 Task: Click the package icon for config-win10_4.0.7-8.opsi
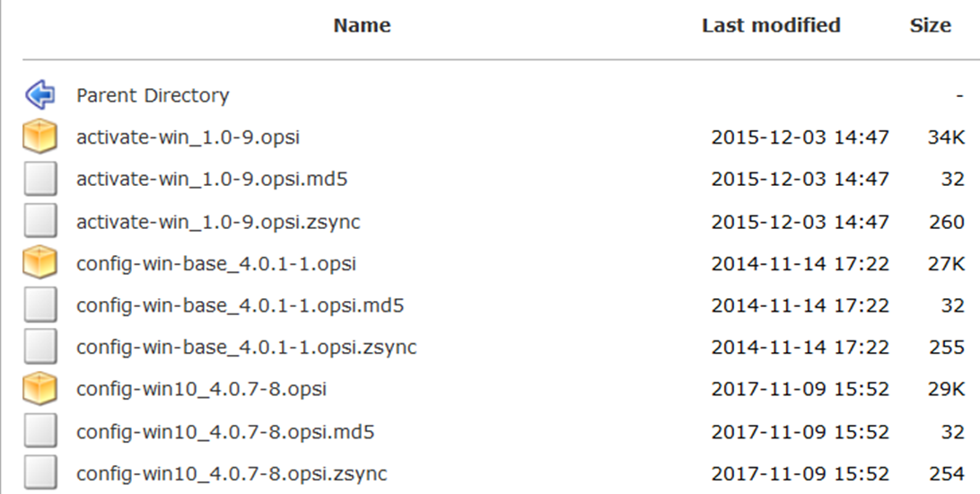tap(39, 389)
